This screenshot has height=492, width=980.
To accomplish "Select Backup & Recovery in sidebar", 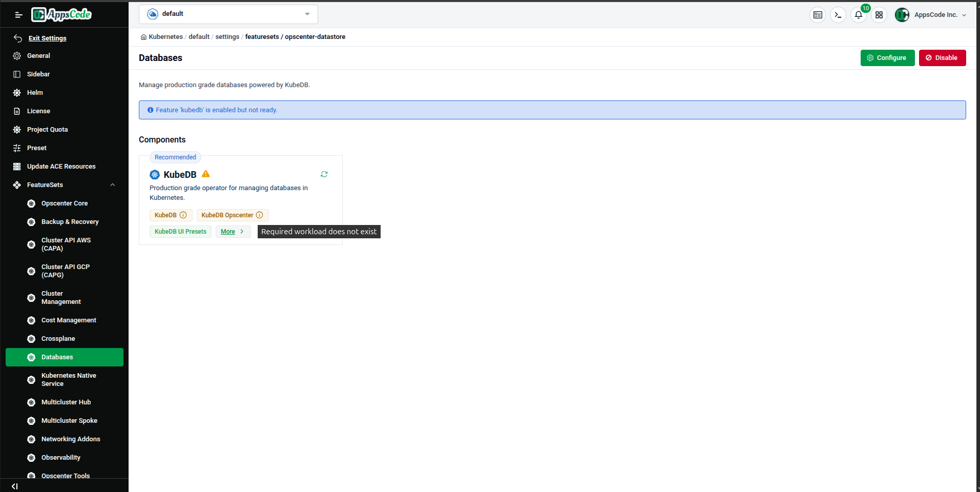I will point(70,221).
